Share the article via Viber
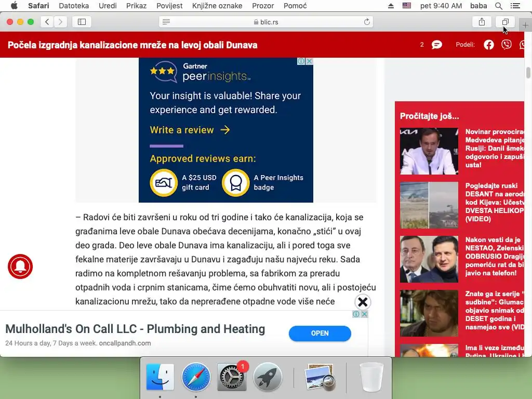 coord(507,45)
